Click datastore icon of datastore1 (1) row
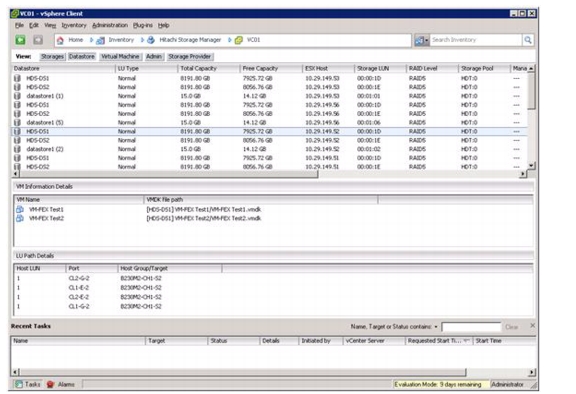576x394 pixels. (17, 96)
